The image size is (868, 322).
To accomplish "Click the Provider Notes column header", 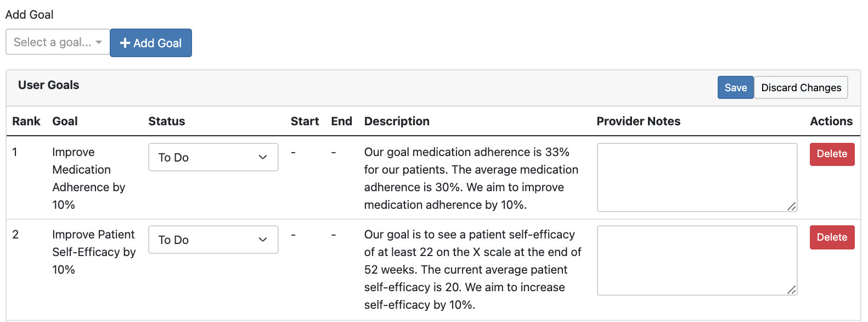I will pyautogui.click(x=638, y=121).
